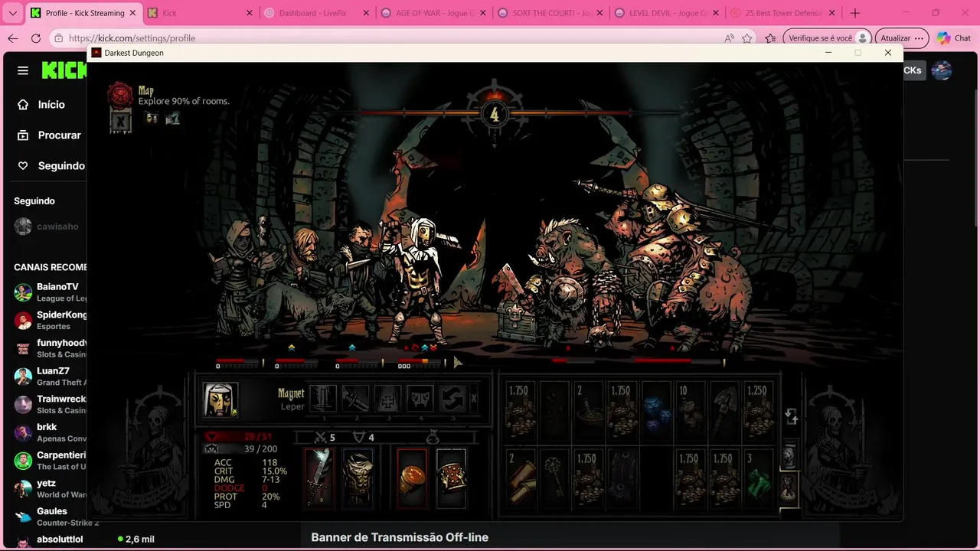Switch to the 25 Best Tower Defense tab
Screen dimensions: 980x551
pyautogui.click(x=783, y=13)
